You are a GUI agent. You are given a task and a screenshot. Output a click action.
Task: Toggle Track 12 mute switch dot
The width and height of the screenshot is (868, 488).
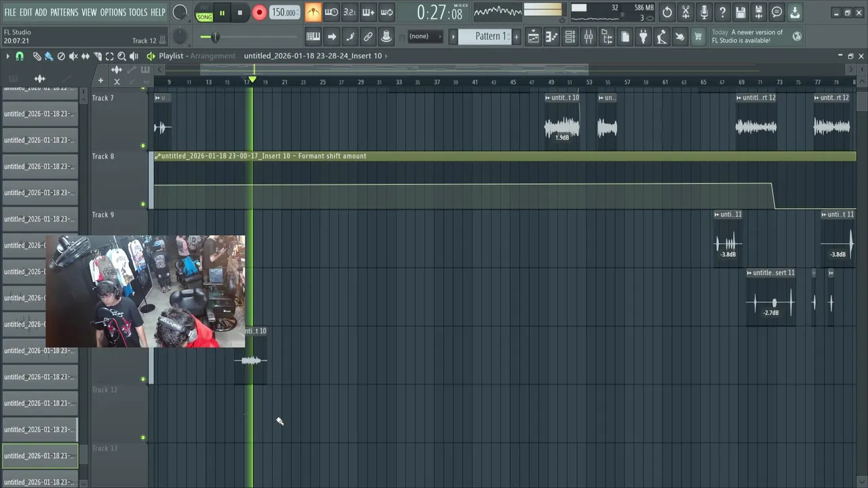click(143, 437)
